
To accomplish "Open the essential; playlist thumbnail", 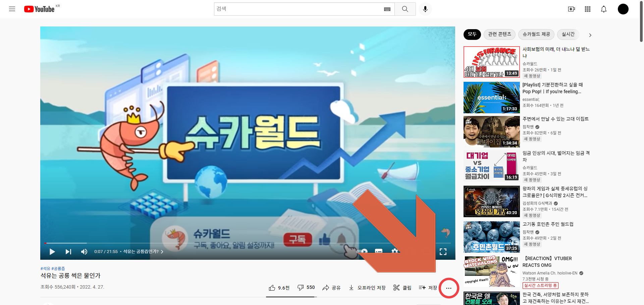I will (x=492, y=98).
